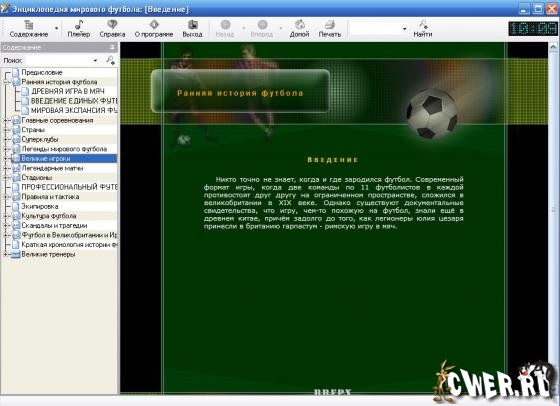Select Великие тренеры tree item
Viewport: 560px width, 406px height.
(48, 255)
